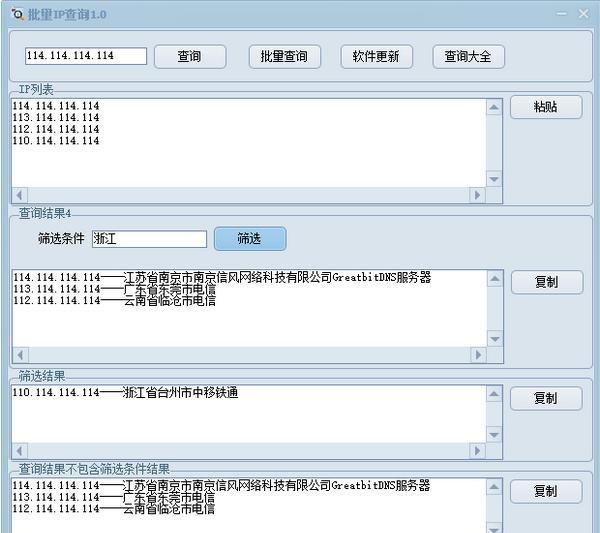Open 查询大全 button
600x533 pixels.
(468, 57)
